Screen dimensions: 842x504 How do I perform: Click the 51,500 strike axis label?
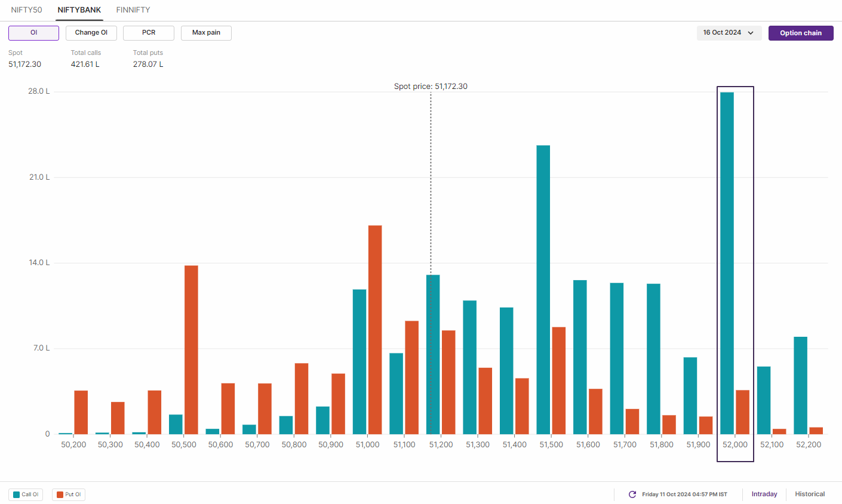coord(551,445)
